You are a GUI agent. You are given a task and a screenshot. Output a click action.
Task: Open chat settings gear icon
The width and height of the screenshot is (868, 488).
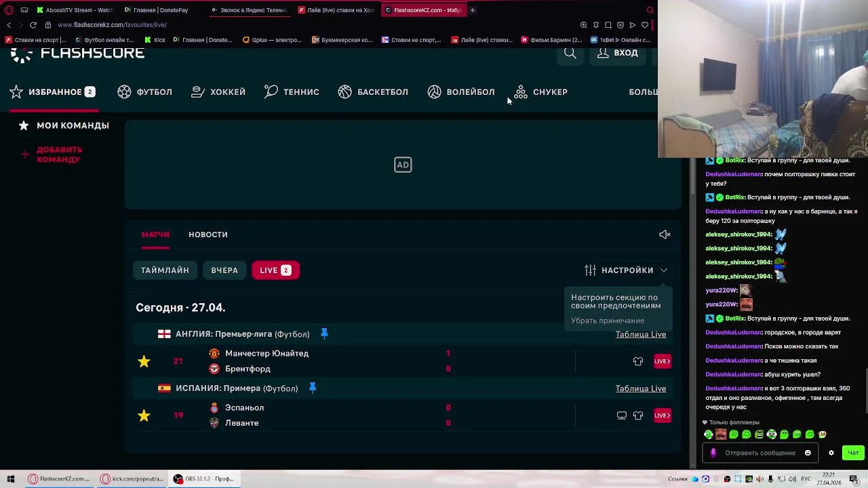(x=831, y=453)
